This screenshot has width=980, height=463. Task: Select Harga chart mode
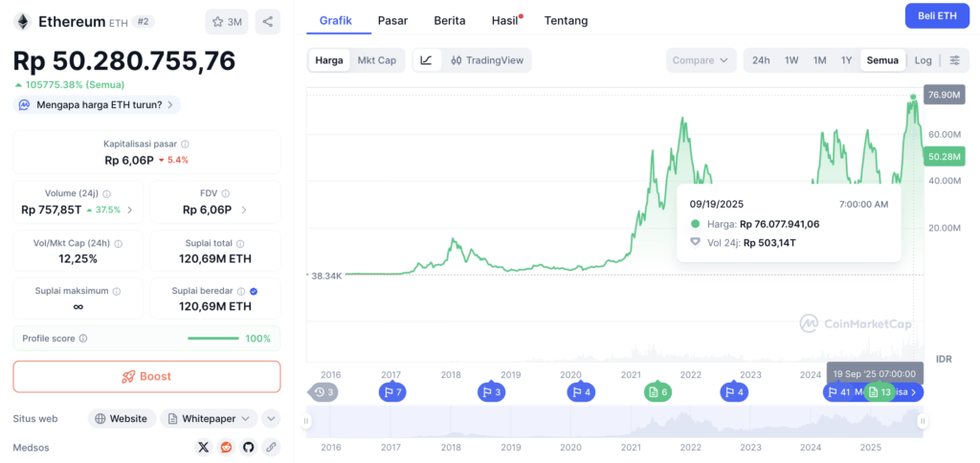pos(329,60)
